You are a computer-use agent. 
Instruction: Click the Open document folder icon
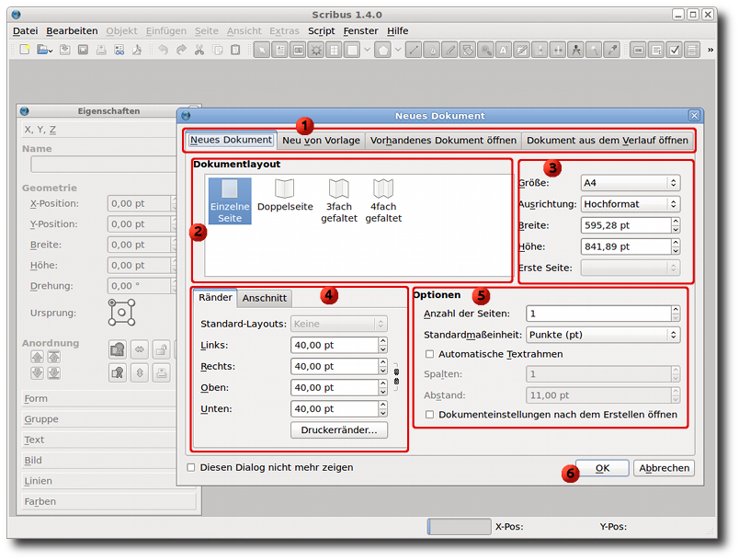coord(44,50)
